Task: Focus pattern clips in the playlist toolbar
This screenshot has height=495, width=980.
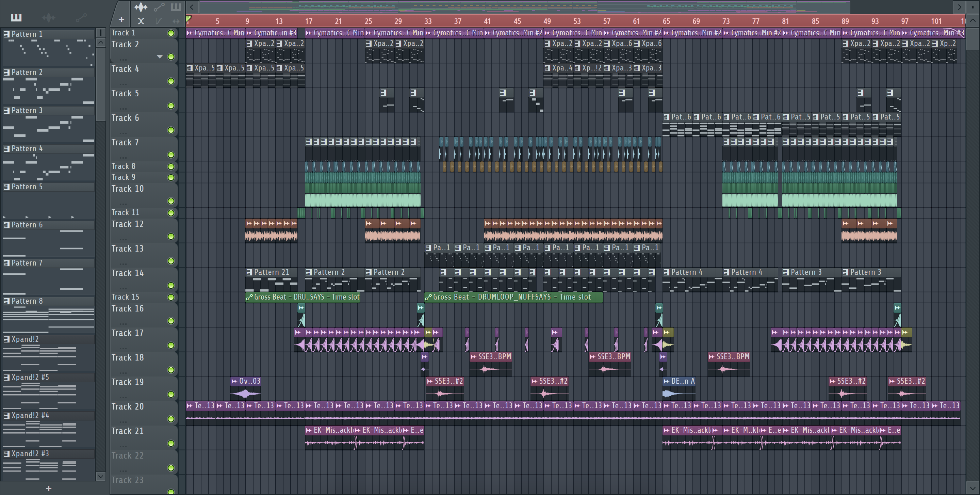Action: click(176, 7)
